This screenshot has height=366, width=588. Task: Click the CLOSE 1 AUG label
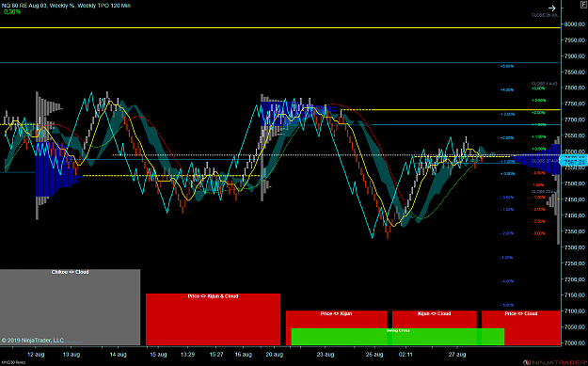[545, 84]
